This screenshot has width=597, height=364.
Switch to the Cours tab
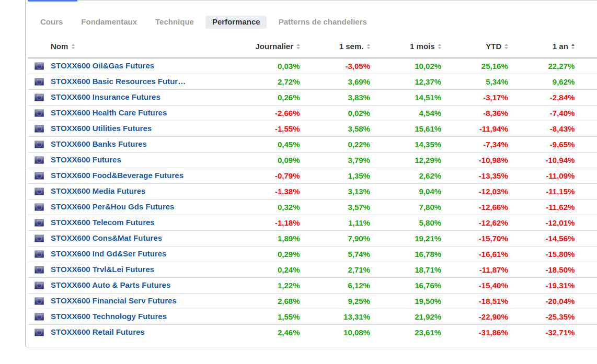pos(51,22)
